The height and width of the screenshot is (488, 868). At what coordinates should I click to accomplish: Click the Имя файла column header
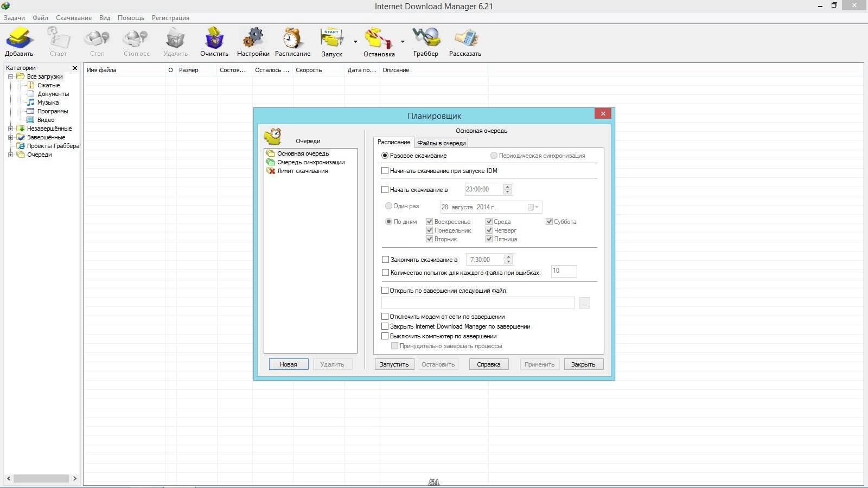coord(125,70)
